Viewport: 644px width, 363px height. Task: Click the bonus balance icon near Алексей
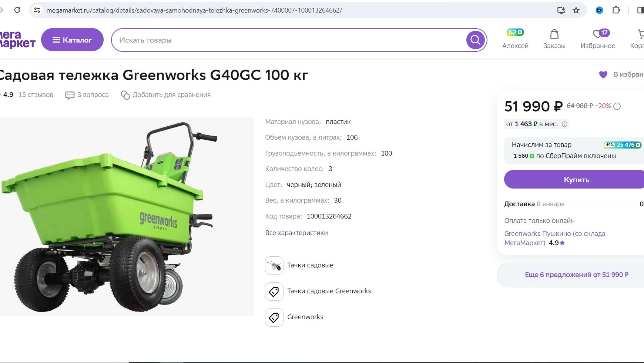coord(514,32)
